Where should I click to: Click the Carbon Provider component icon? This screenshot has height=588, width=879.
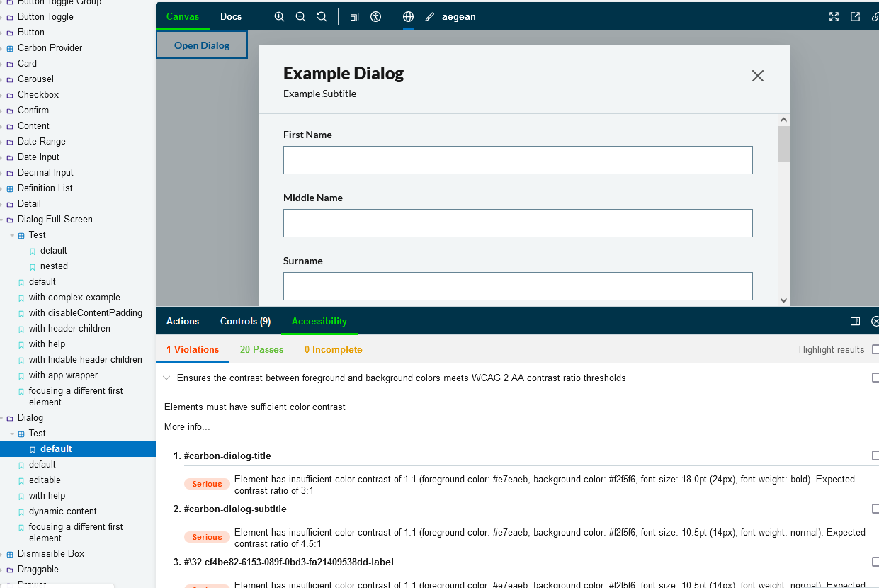(x=10, y=48)
